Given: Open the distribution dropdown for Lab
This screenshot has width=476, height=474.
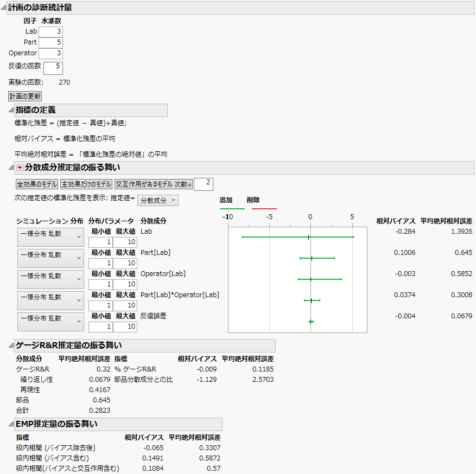Looking at the screenshot, I should point(50,237).
